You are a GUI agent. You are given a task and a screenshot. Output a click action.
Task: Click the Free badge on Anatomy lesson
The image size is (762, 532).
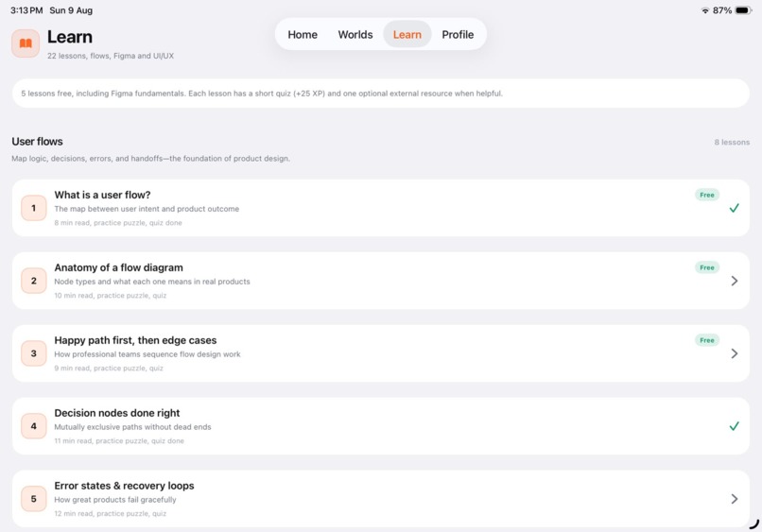(706, 267)
